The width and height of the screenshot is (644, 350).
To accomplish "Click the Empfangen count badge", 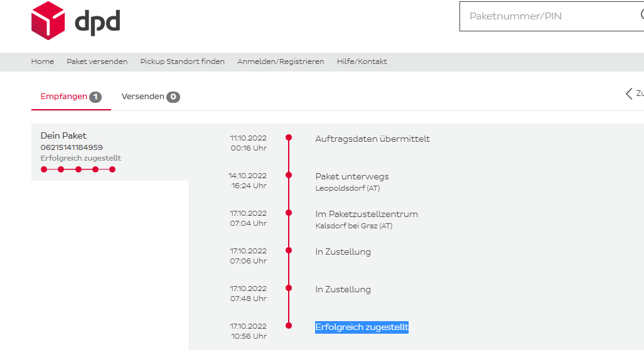I will pyautogui.click(x=95, y=97).
